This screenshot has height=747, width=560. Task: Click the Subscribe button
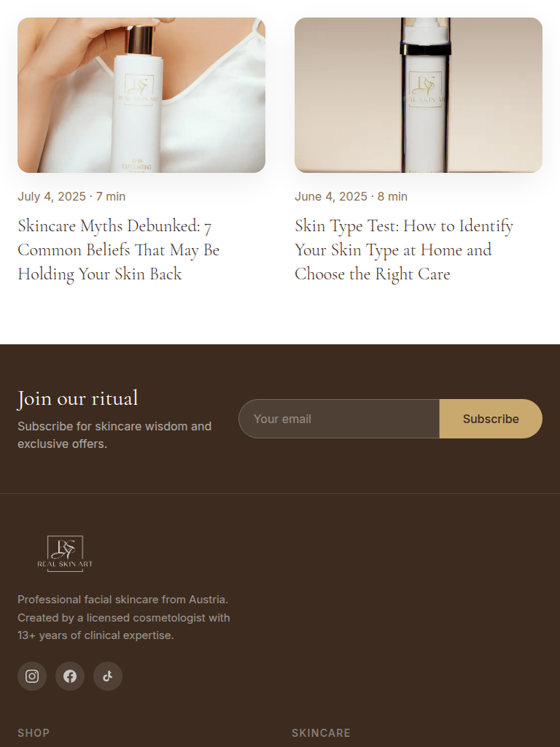coord(491,419)
